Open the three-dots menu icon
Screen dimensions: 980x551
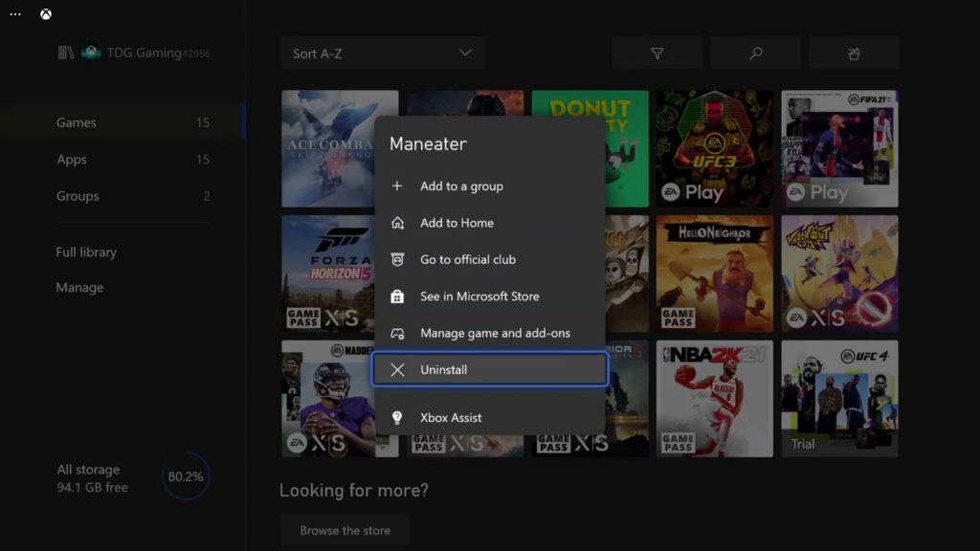pos(15,14)
